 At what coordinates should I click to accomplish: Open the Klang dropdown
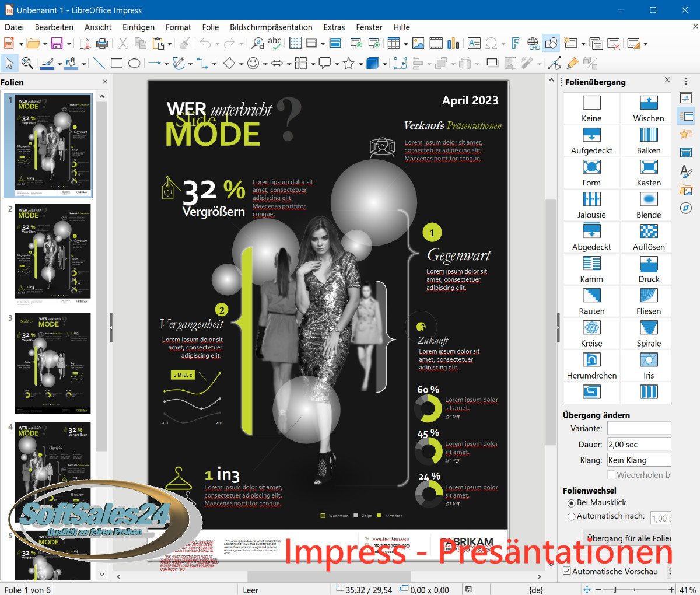point(639,460)
